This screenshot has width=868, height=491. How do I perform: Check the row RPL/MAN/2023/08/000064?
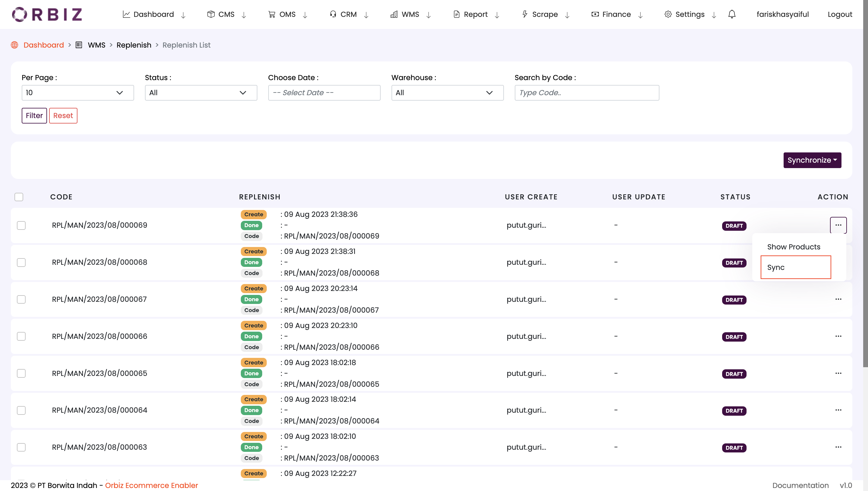pyautogui.click(x=21, y=410)
